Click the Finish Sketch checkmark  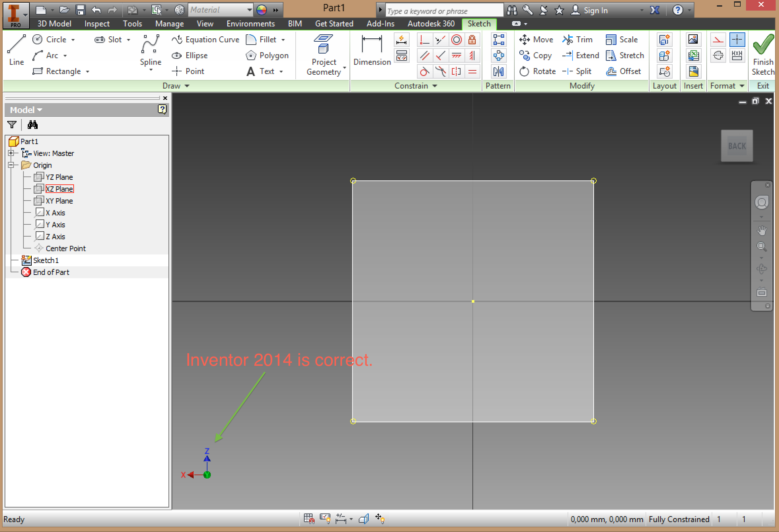762,45
